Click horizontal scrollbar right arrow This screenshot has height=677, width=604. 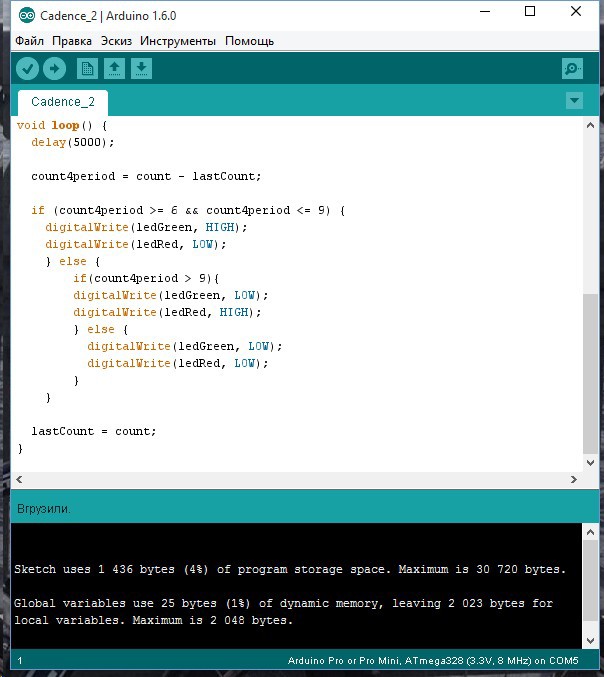574,479
